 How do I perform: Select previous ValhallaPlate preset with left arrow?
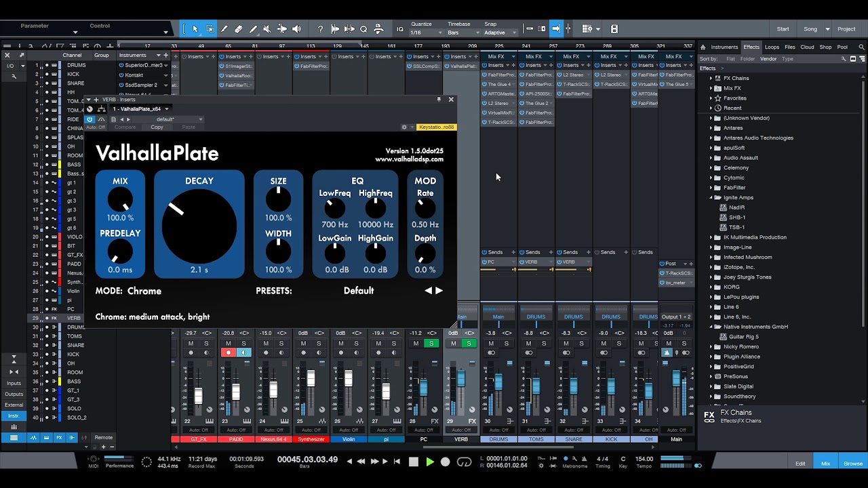(428, 291)
